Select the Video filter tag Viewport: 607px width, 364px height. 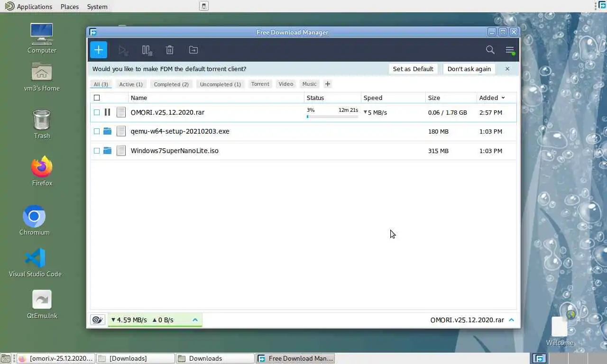click(286, 84)
